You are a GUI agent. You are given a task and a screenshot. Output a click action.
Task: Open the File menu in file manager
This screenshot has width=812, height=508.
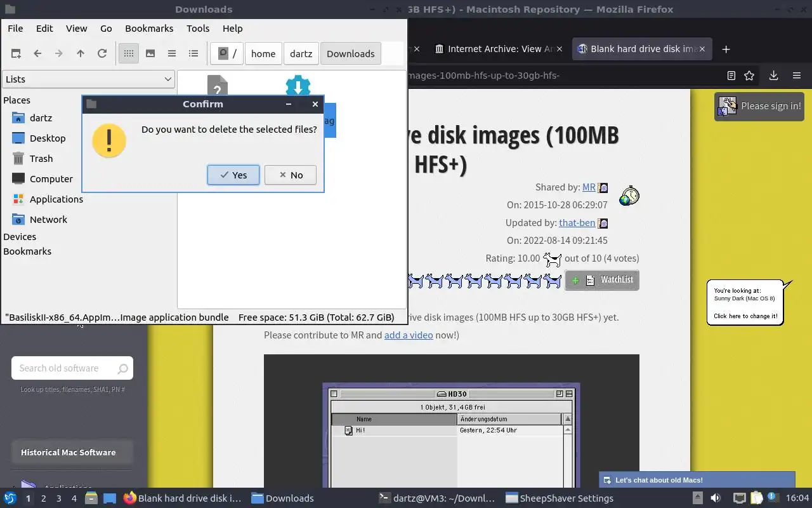coord(15,29)
